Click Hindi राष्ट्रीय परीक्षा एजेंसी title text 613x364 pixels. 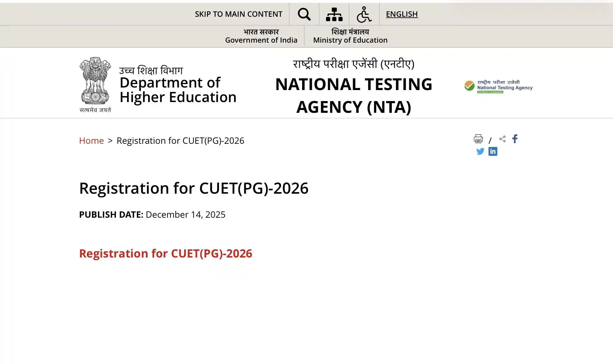point(353,64)
